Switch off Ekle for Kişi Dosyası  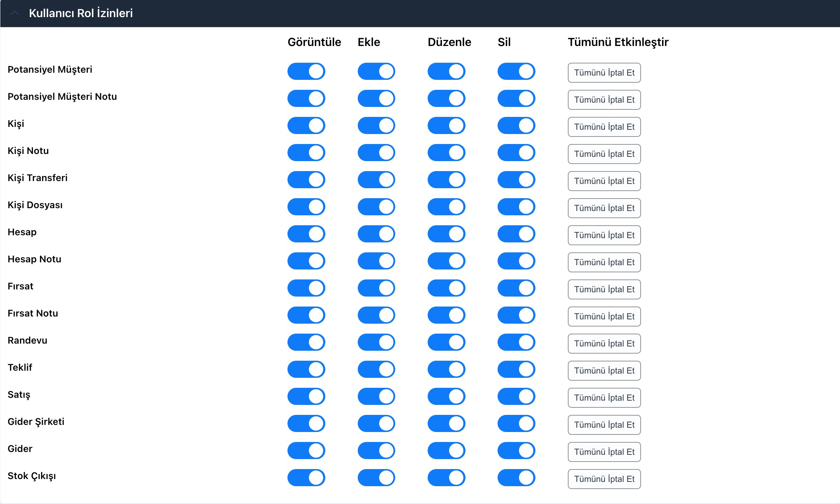click(376, 207)
